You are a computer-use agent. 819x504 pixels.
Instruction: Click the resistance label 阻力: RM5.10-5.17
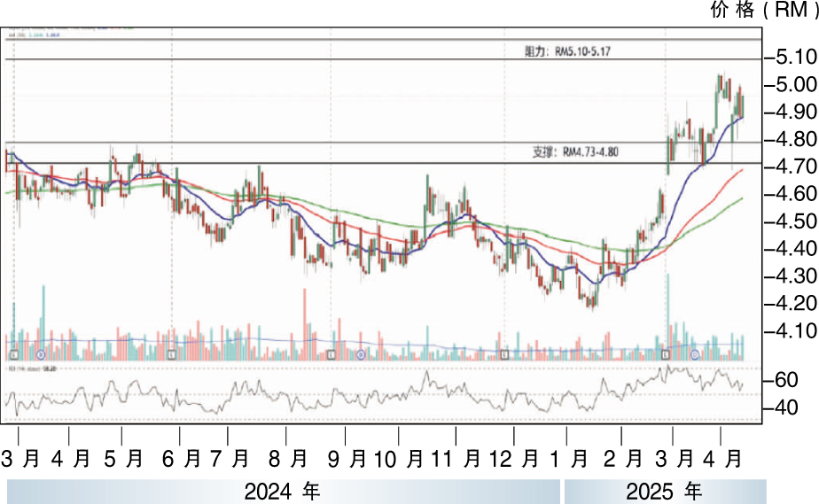(x=567, y=51)
